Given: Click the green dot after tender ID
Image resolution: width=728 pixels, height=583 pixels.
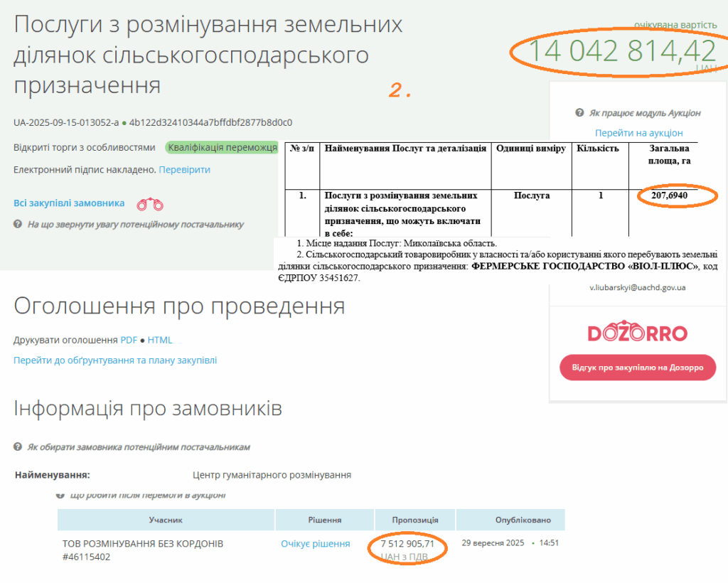Looking at the screenshot, I should tap(124, 122).
